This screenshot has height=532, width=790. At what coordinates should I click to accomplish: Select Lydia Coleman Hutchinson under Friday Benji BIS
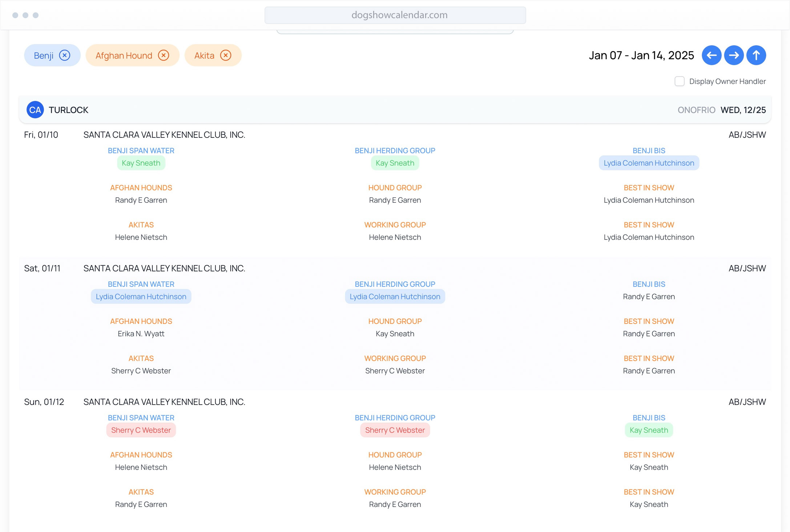coord(649,163)
